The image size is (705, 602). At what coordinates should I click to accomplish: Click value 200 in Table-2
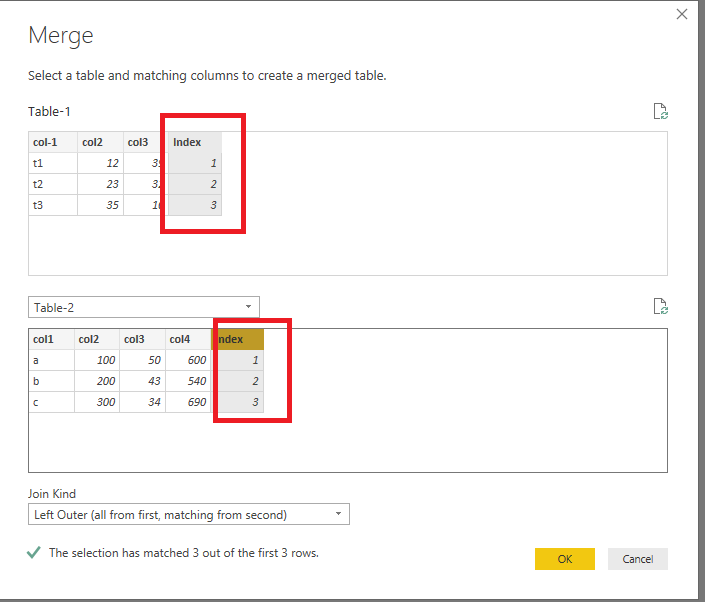(x=97, y=381)
